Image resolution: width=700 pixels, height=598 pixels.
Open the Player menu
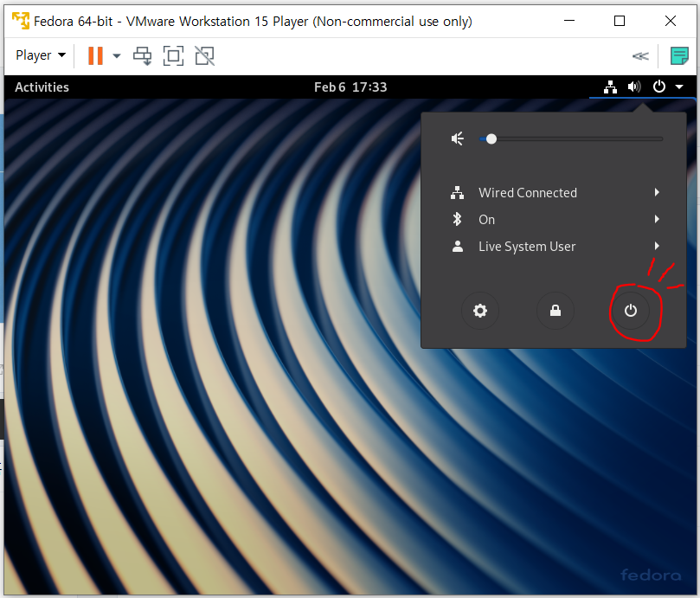point(41,55)
